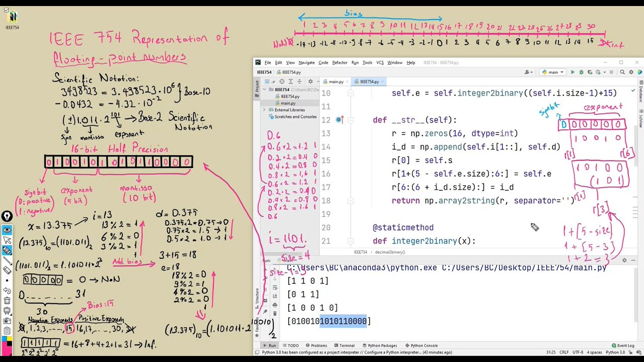The image size is (644, 362).
Task: Run main configuration with green play
Action: (x=573, y=72)
